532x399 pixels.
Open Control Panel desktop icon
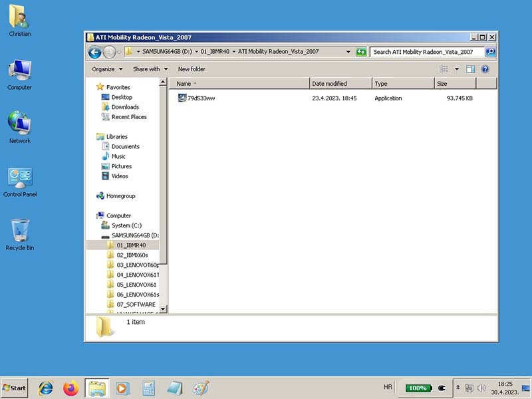click(20, 181)
